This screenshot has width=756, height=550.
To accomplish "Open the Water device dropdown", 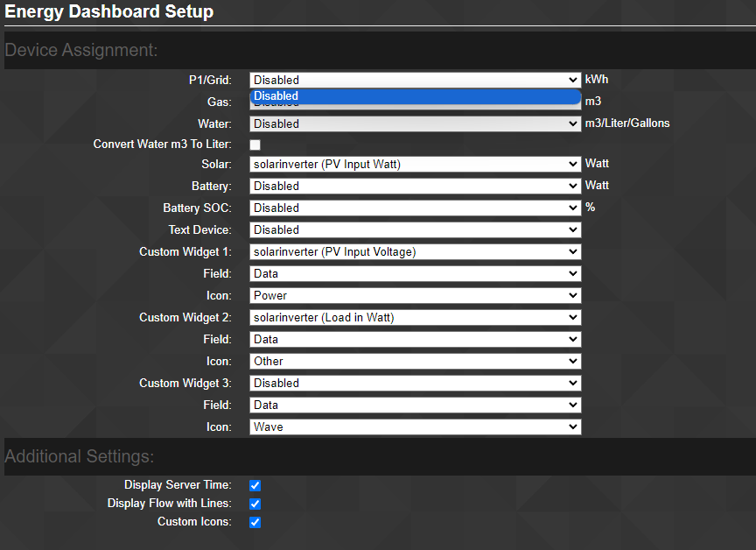I will click(x=415, y=124).
